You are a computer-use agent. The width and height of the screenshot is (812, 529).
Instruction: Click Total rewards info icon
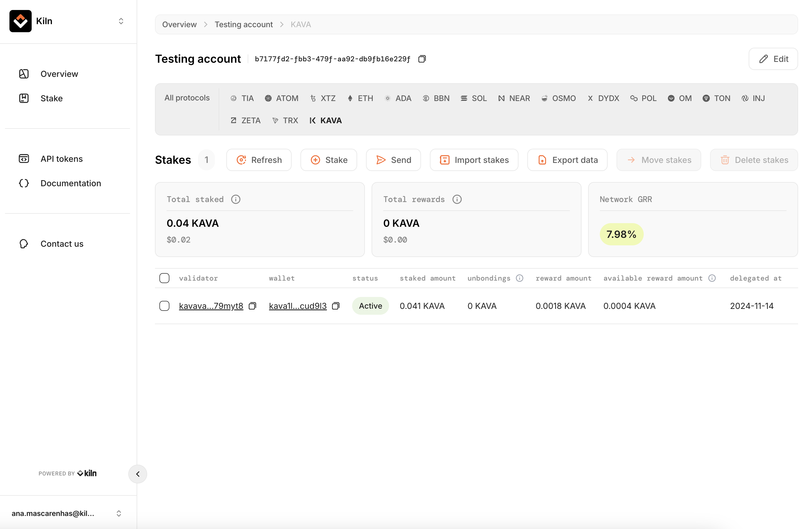457,199
